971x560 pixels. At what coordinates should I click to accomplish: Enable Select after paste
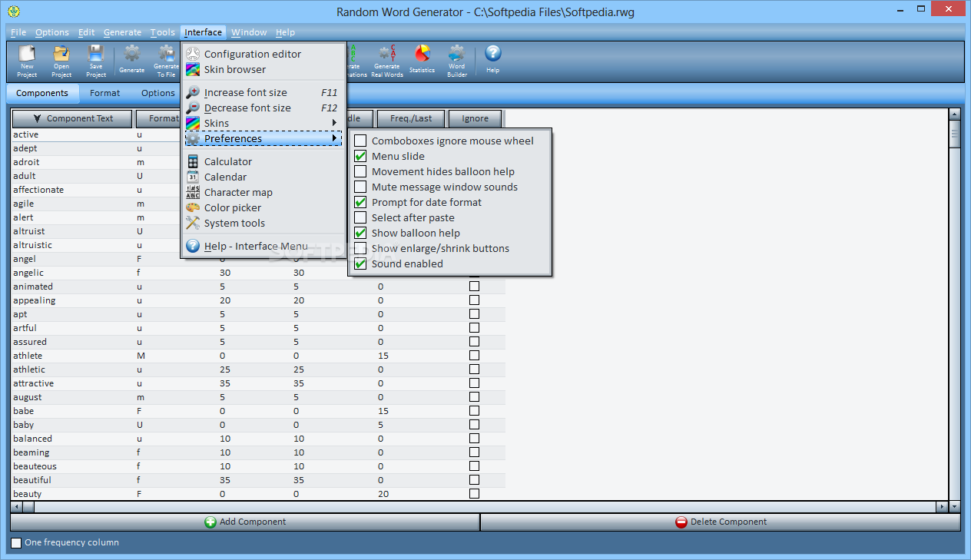click(x=360, y=217)
